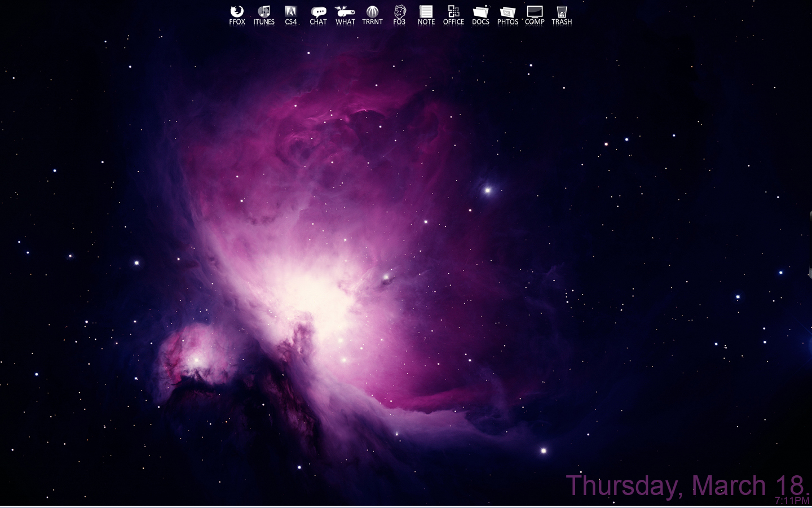
Task: Select the ITUNES label text in the dock
Action: pos(263,23)
